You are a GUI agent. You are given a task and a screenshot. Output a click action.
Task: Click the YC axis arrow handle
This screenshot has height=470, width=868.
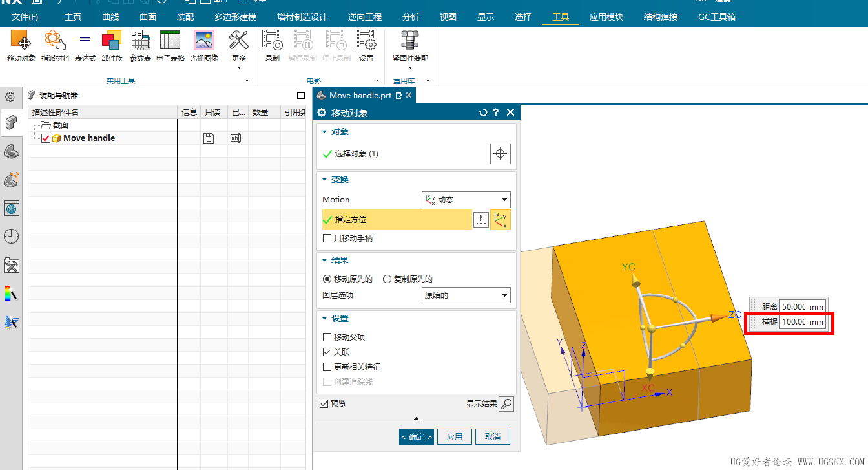click(635, 280)
